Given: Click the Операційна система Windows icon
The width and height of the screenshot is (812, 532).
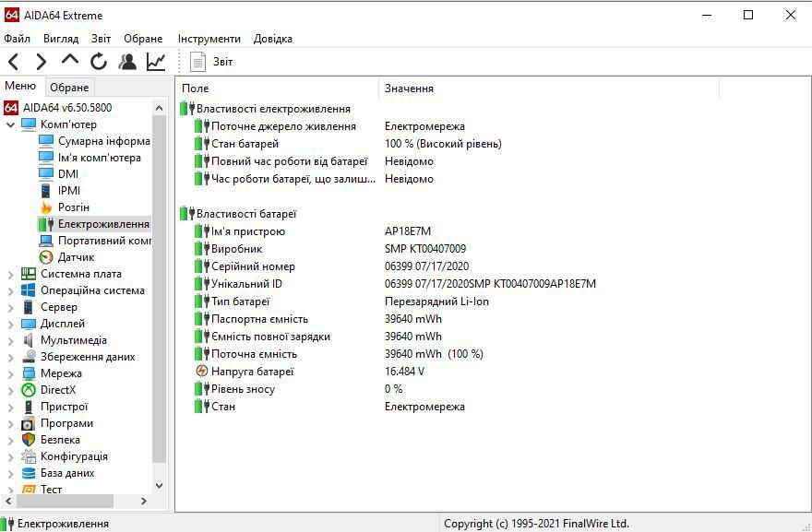Looking at the screenshot, I should (28, 290).
